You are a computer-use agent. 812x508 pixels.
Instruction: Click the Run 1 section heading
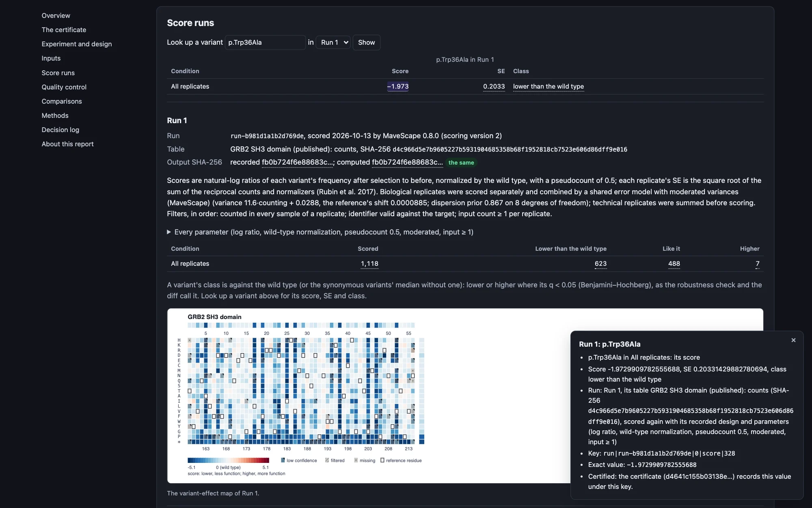coord(177,120)
